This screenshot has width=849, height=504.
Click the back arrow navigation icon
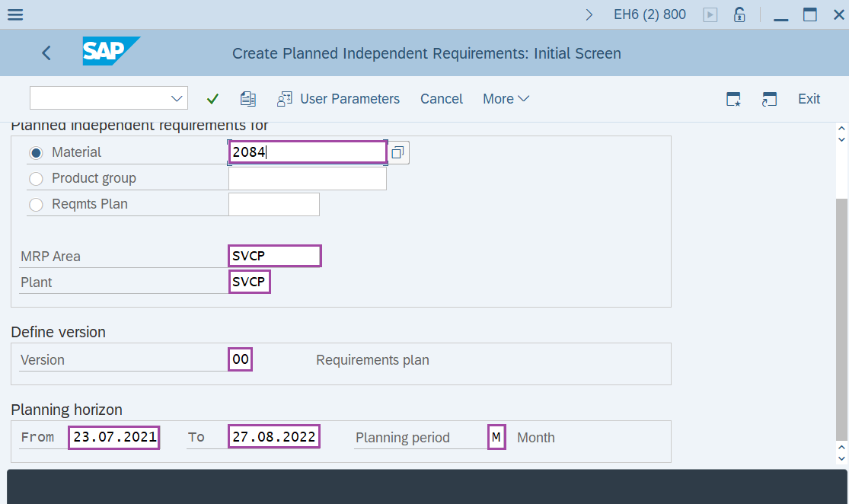[x=46, y=53]
